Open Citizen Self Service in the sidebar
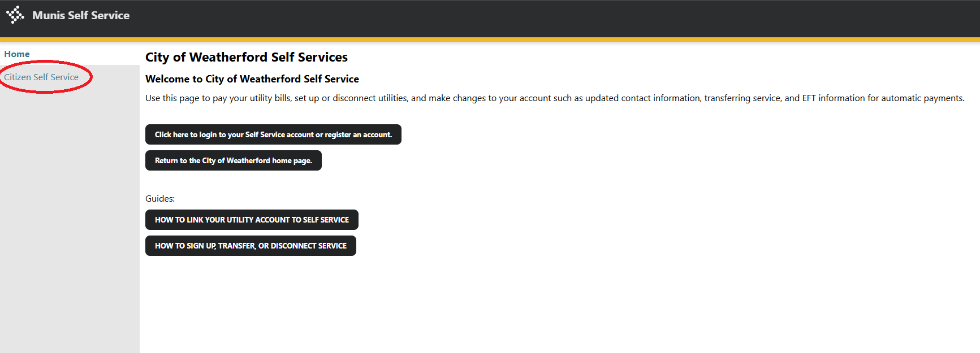The height and width of the screenshot is (353, 980). click(x=41, y=77)
